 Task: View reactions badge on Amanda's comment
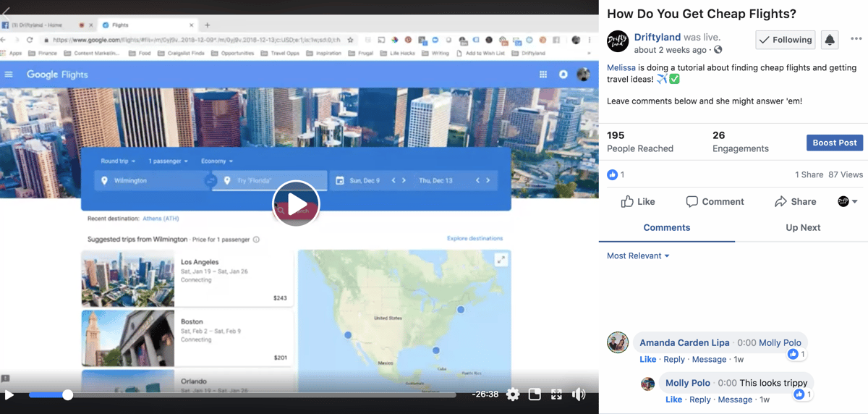coord(797,355)
